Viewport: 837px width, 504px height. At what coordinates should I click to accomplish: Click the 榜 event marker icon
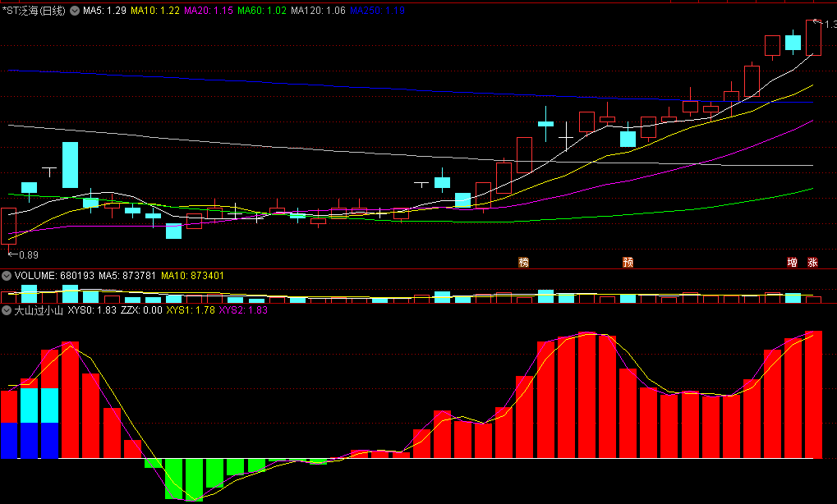[524, 263]
